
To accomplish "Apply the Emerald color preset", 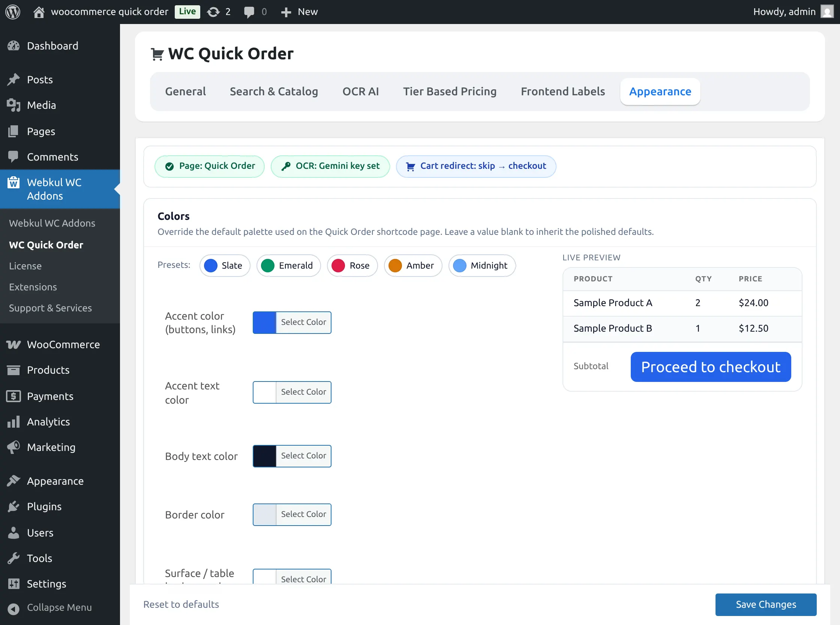I will point(289,265).
